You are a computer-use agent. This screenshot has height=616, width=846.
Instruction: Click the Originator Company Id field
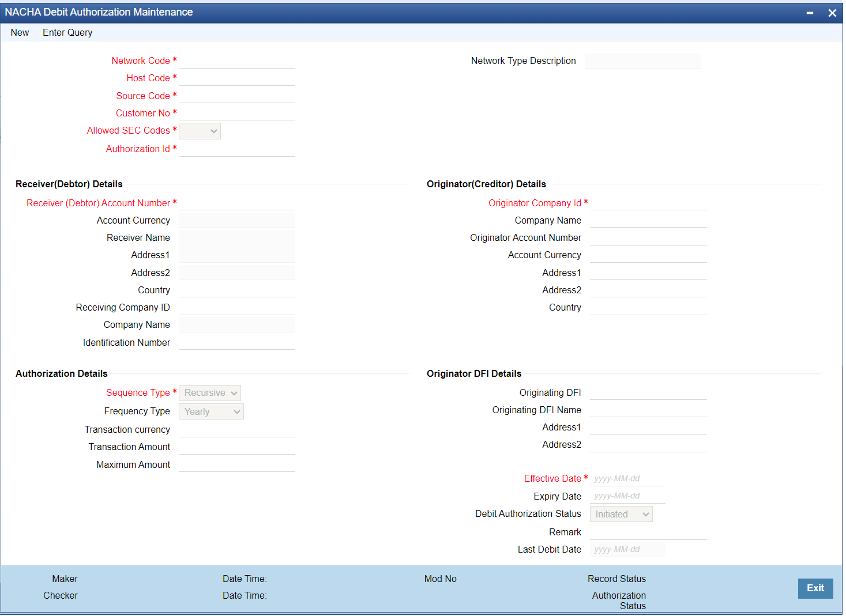coord(648,203)
